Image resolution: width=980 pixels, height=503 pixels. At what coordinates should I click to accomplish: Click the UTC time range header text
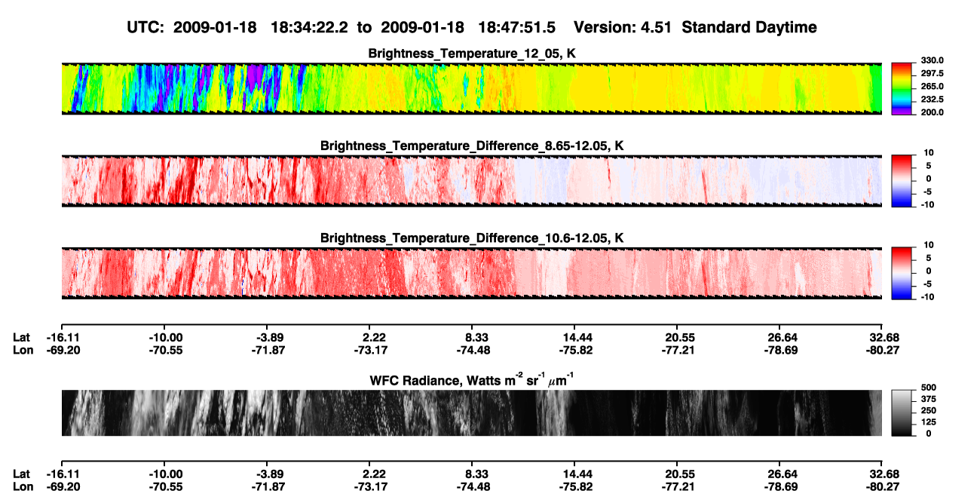(343, 27)
